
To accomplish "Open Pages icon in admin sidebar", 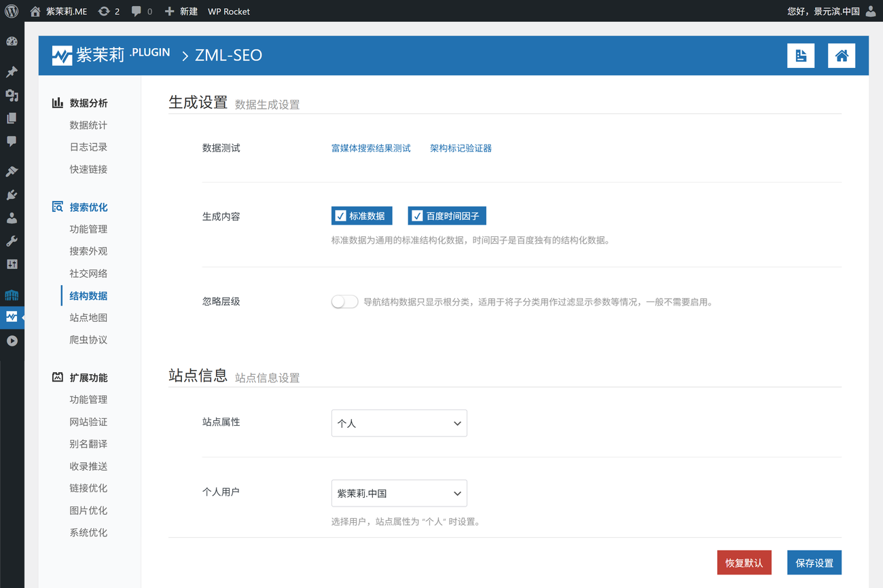I will point(12,118).
